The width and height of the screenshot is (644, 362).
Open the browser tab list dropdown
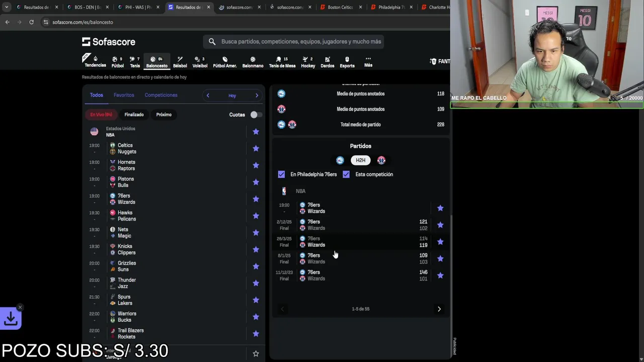[x=7, y=7]
